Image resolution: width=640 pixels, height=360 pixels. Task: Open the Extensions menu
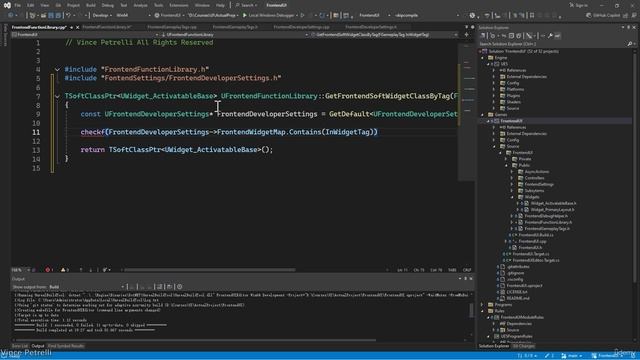[x=179, y=5]
